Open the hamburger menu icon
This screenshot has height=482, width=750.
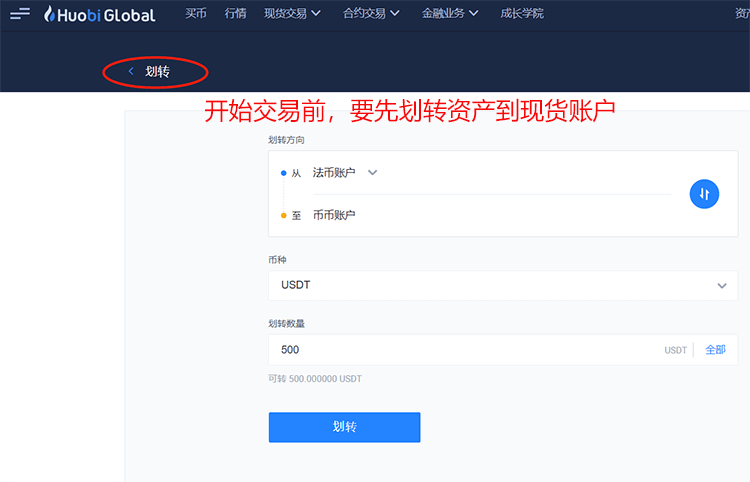[x=20, y=13]
